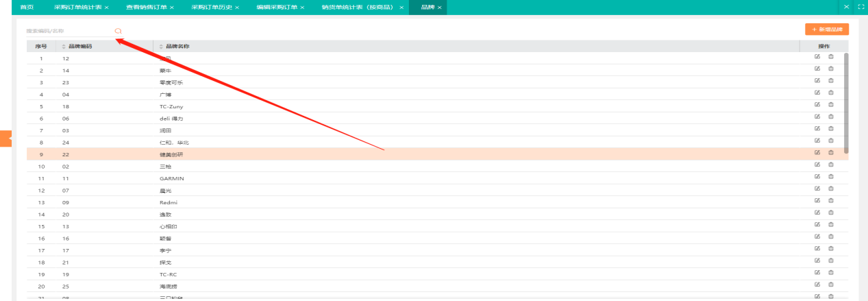The width and height of the screenshot is (868, 301).
Task: Open the 采购订单历史 tab
Action: click(212, 7)
